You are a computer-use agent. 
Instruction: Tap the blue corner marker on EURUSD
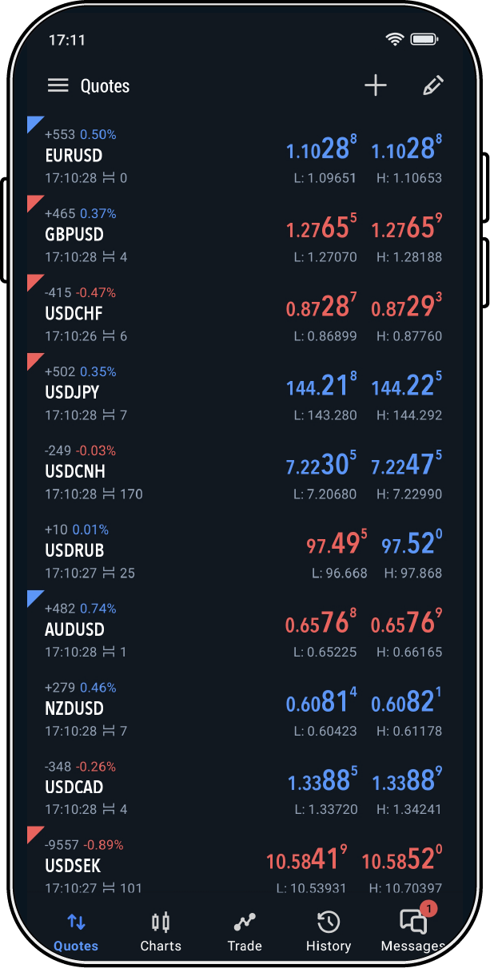point(34,123)
